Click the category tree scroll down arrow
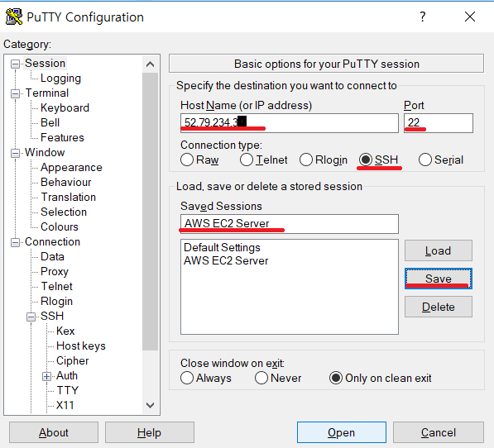494x448 pixels. pyautogui.click(x=151, y=405)
